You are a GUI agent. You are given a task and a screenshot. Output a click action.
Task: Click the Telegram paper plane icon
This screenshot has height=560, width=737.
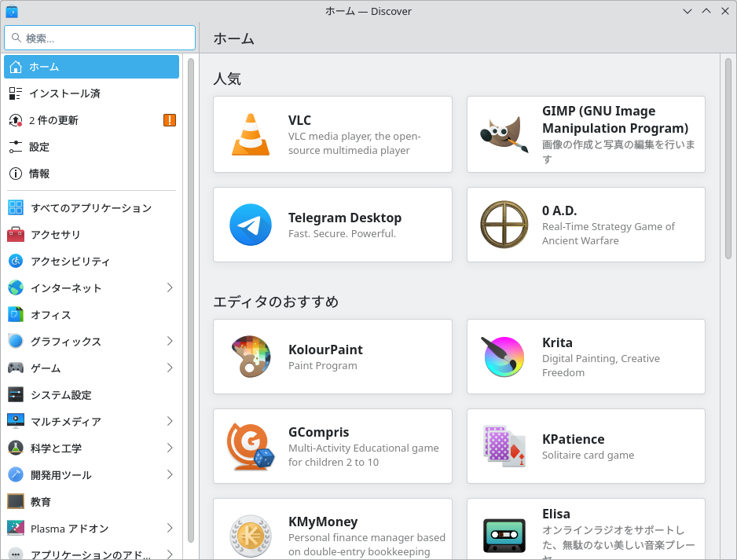coord(251,225)
